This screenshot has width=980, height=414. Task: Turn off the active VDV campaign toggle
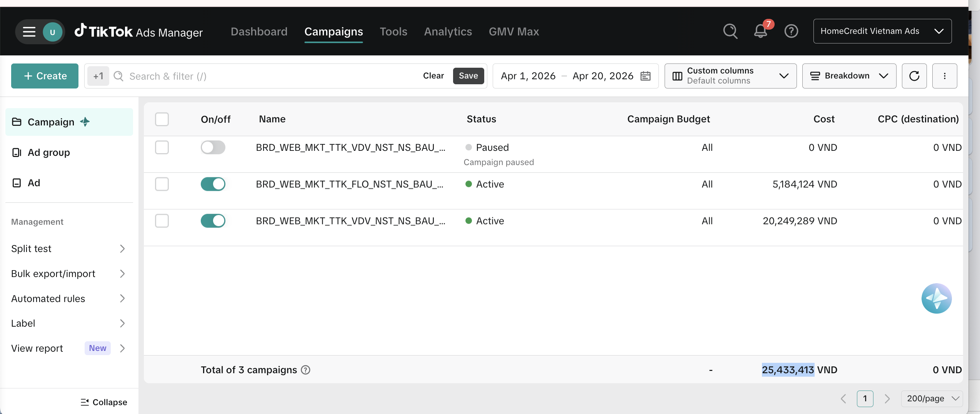[213, 221]
